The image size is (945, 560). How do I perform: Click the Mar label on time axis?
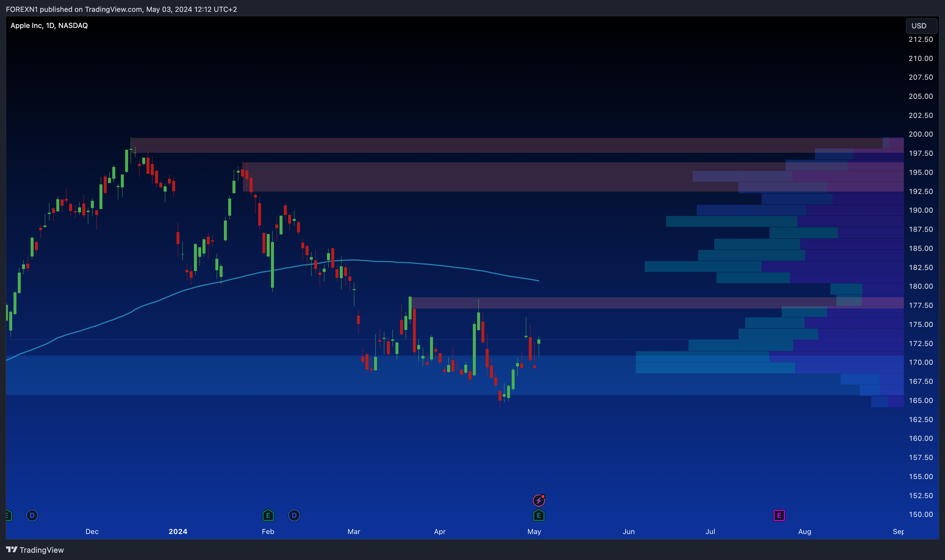coord(354,531)
